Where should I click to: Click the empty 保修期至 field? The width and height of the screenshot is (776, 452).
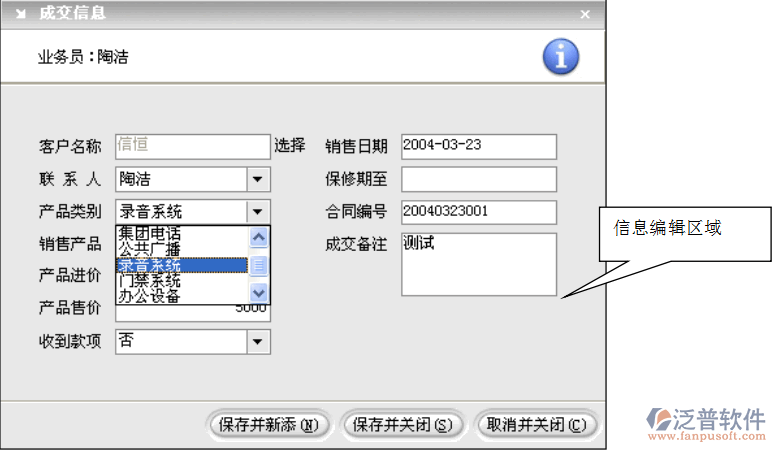[x=479, y=179]
